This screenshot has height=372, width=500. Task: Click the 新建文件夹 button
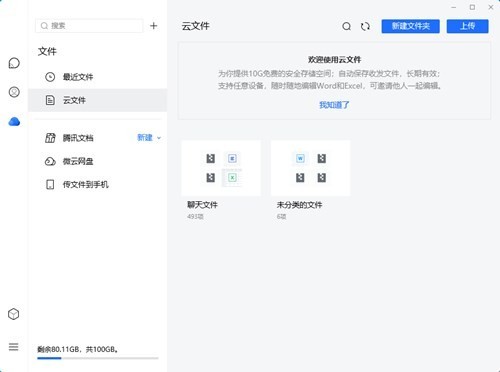[411, 26]
